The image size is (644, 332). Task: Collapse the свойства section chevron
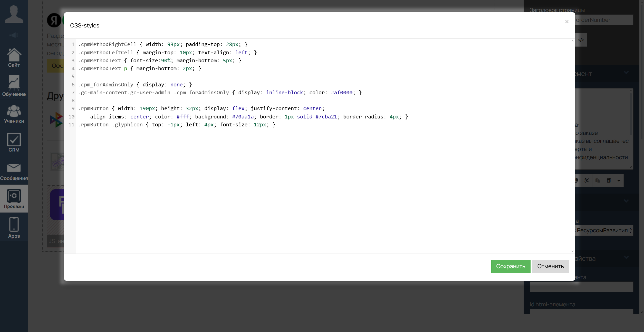pyautogui.click(x=626, y=257)
